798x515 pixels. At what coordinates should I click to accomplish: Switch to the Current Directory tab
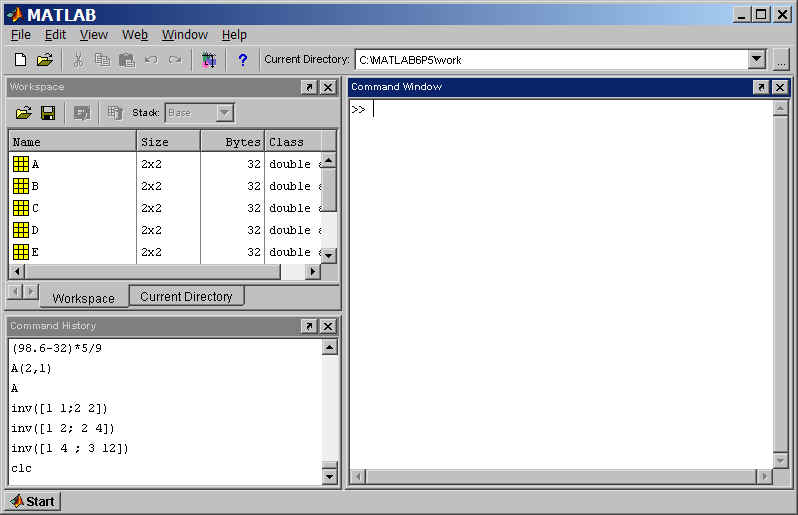point(186,296)
